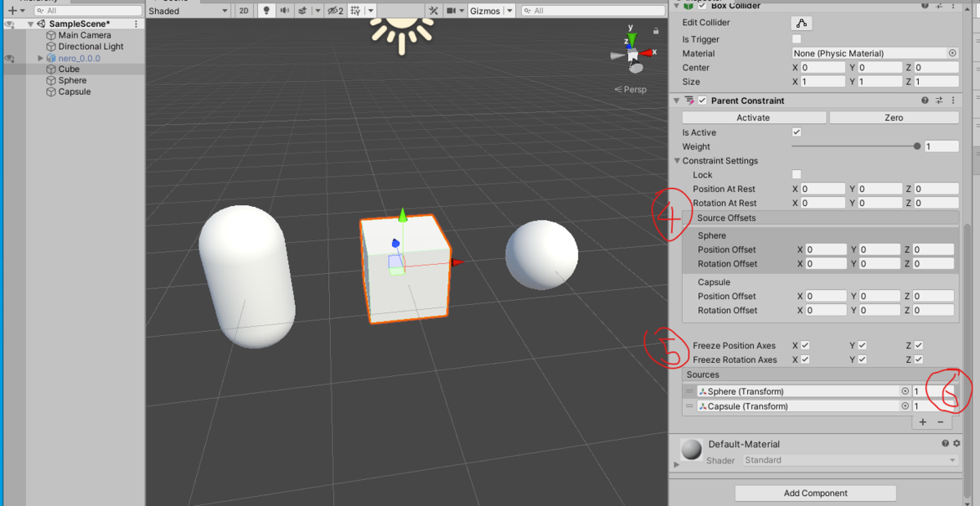The width and height of the screenshot is (980, 506).
Task: Open object picker for Capsule source
Action: (x=905, y=406)
